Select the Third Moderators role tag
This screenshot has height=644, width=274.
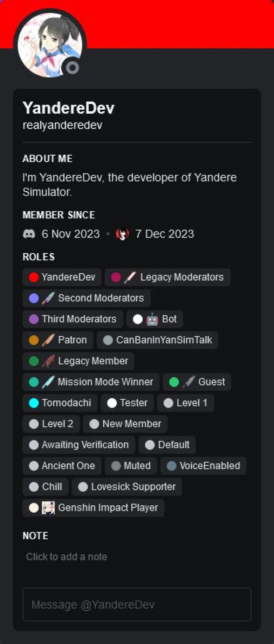pyautogui.click(x=73, y=319)
